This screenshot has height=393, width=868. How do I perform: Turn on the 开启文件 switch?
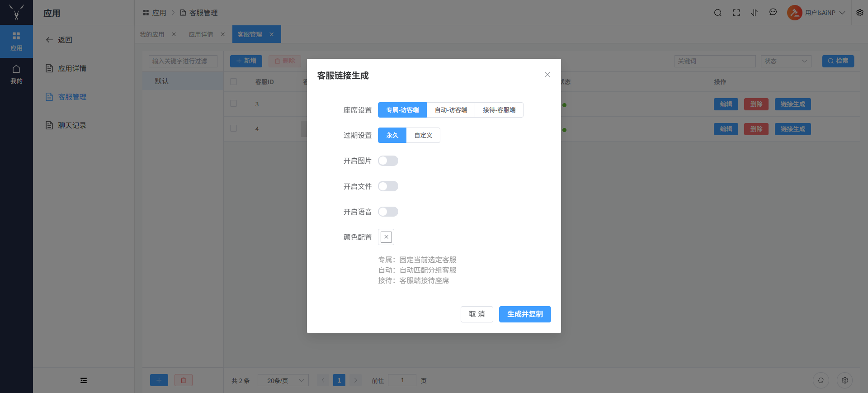pos(388,186)
